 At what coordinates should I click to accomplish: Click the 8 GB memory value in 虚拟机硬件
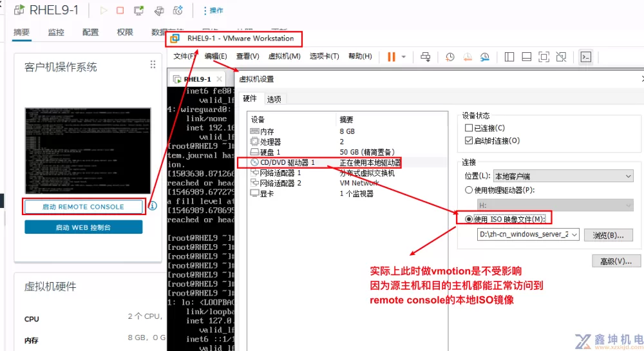coord(147,337)
